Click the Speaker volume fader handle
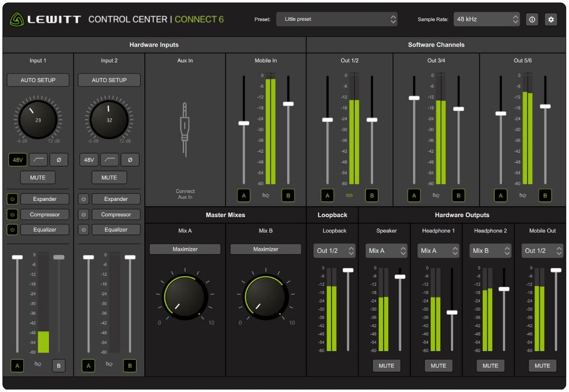Image resolution: width=569 pixels, height=392 pixels. pos(400,276)
